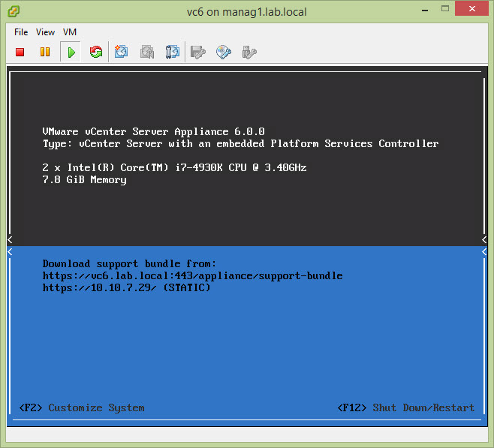Screen dimensions: 494x448
Task: Click the vSphere console icon in the title bar
Action: pyautogui.click(x=14, y=12)
